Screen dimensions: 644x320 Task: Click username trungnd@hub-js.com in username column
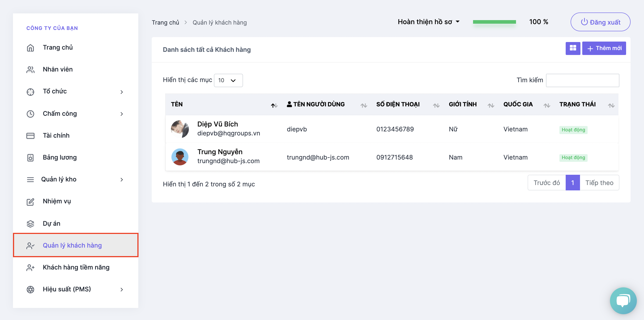click(x=318, y=157)
